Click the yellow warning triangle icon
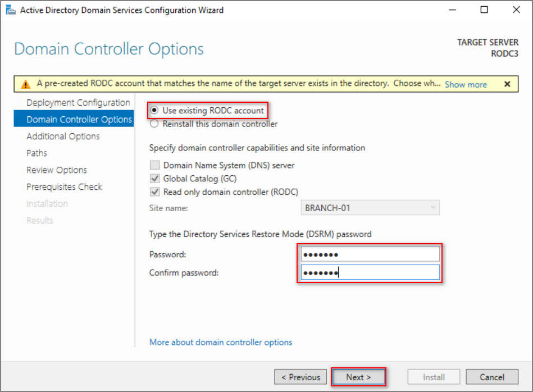 (25, 84)
